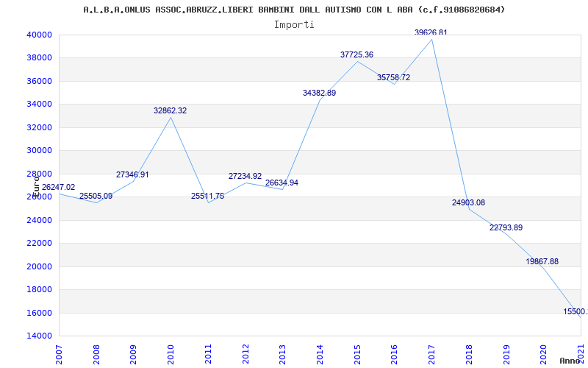
Task: Select the data label 27234.92
Action: (245, 176)
